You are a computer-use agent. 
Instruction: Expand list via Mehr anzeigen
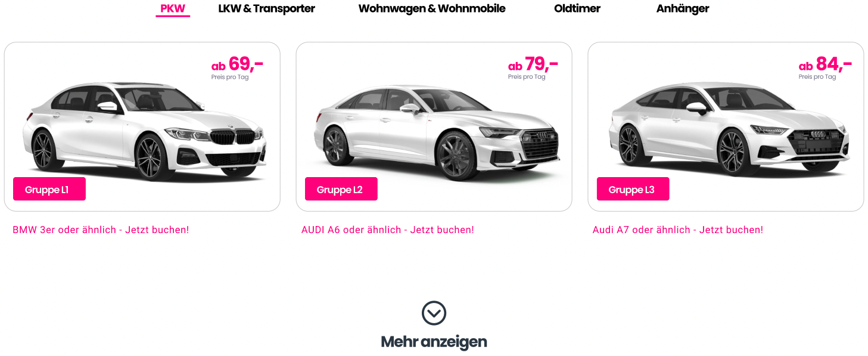coord(434,342)
